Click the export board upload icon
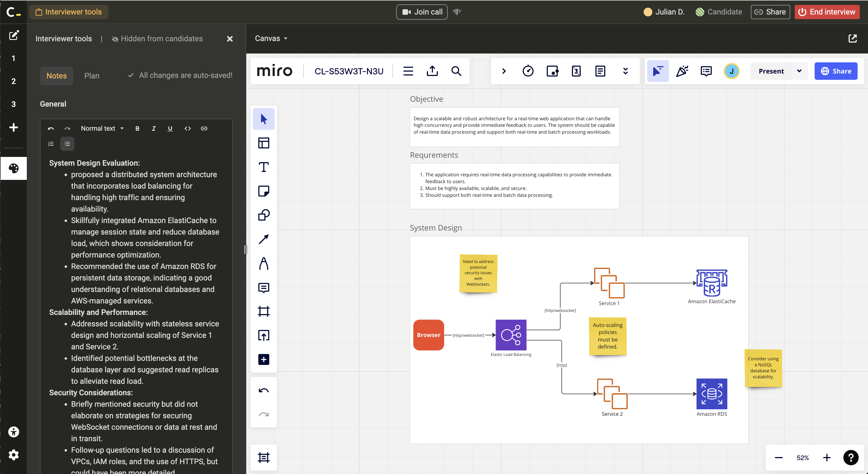This screenshot has height=474, width=868. pos(432,71)
